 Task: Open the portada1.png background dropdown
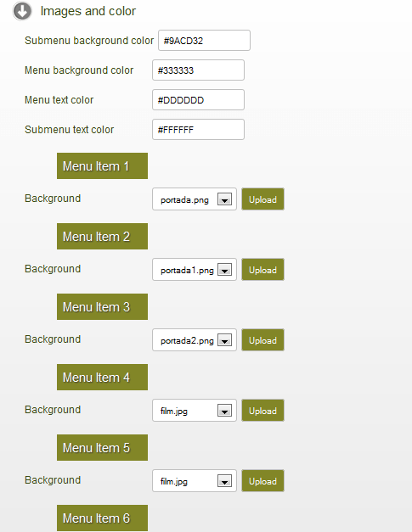195,269
